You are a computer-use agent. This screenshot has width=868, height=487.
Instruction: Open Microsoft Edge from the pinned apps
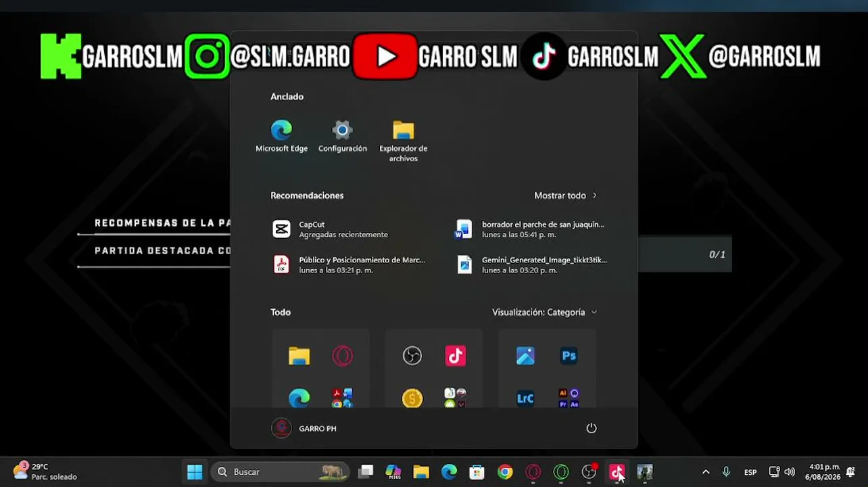click(x=281, y=136)
